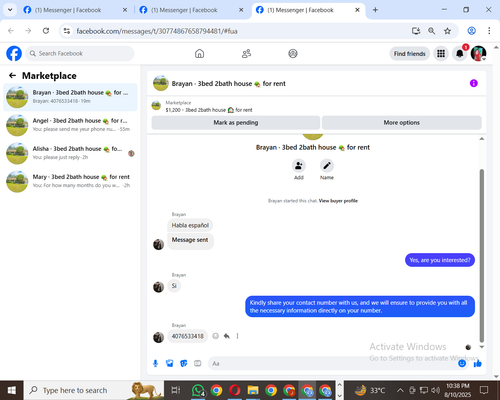Click the Chrome address bar URL

point(157,31)
